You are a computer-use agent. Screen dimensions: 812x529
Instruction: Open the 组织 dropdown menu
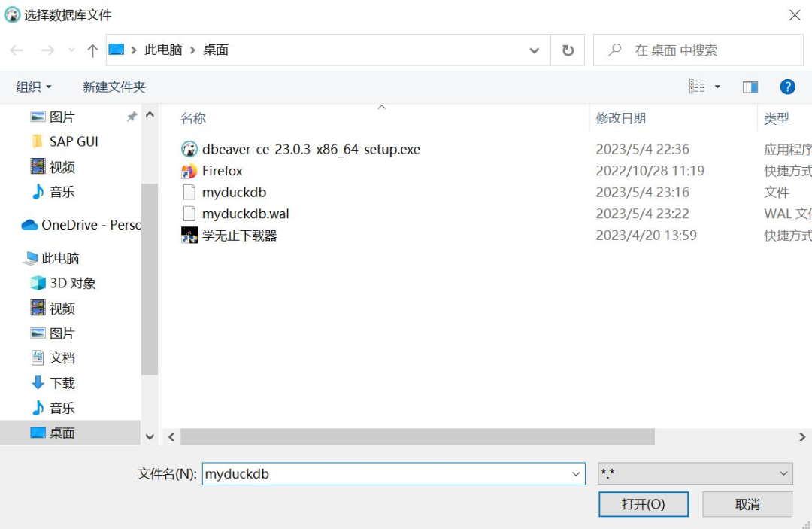[x=33, y=86]
